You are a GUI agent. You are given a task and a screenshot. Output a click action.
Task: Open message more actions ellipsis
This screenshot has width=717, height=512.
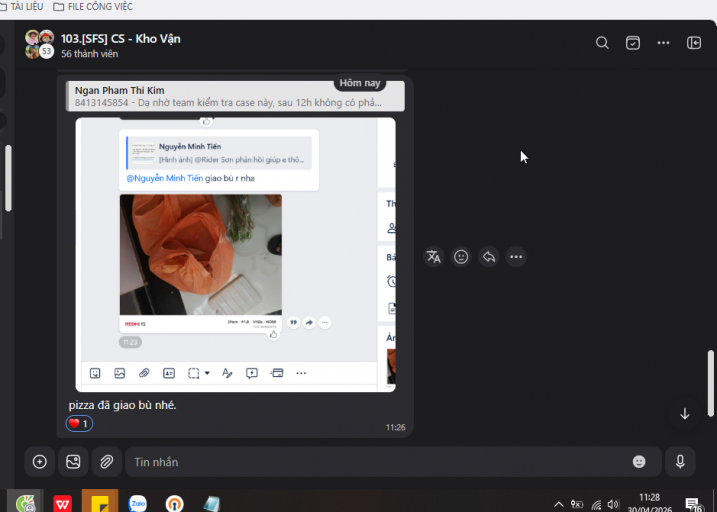(516, 257)
